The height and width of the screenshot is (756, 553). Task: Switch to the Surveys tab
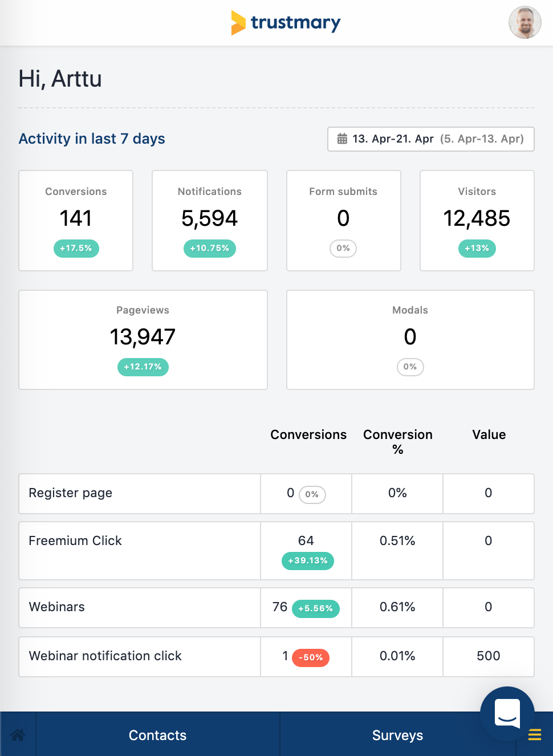tap(397, 735)
